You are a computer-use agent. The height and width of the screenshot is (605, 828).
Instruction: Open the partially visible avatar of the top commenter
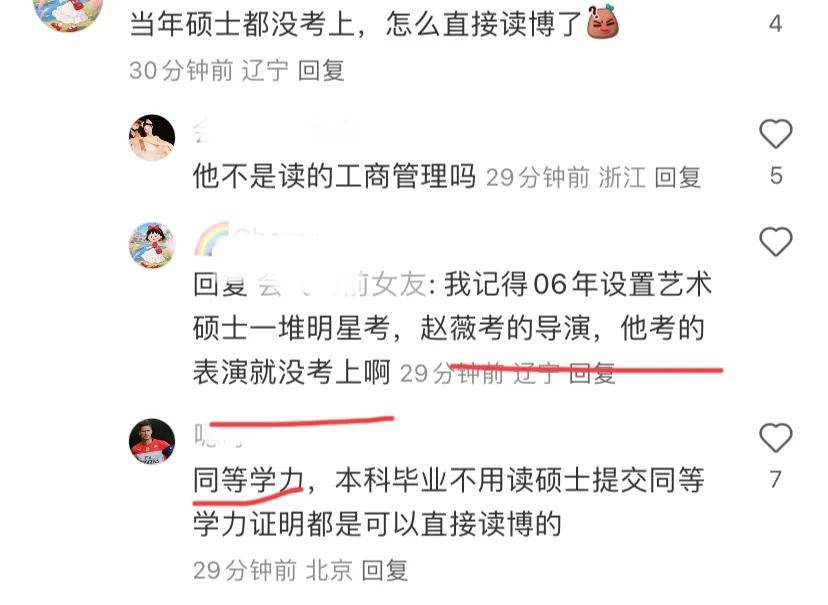[x=68, y=15]
